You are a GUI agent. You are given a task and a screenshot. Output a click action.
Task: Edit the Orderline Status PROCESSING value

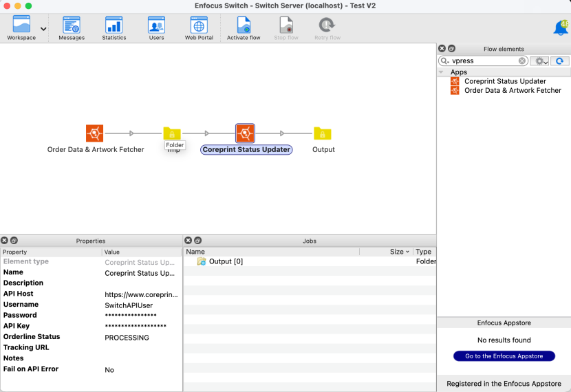click(x=141, y=338)
